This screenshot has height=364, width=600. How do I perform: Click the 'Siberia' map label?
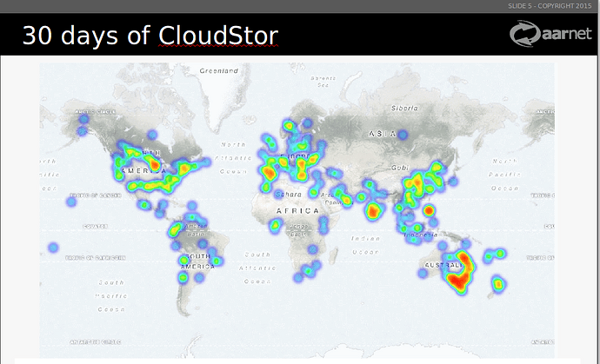tap(404, 109)
